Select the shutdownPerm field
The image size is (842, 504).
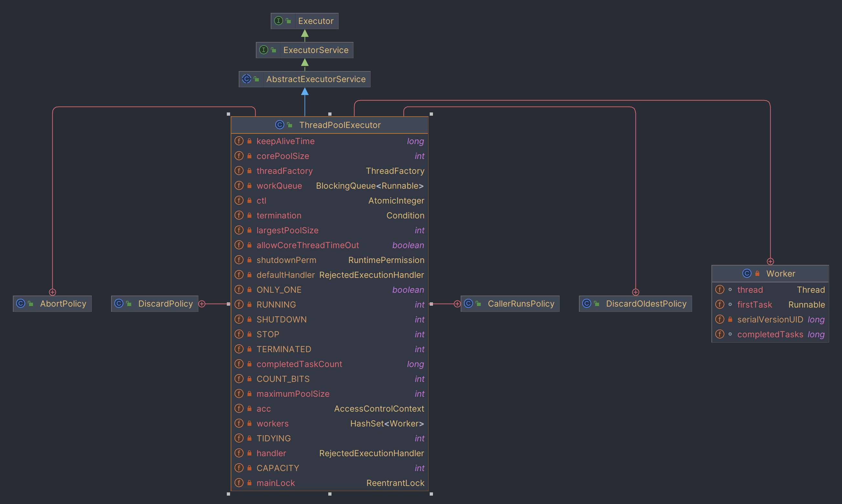(329, 260)
